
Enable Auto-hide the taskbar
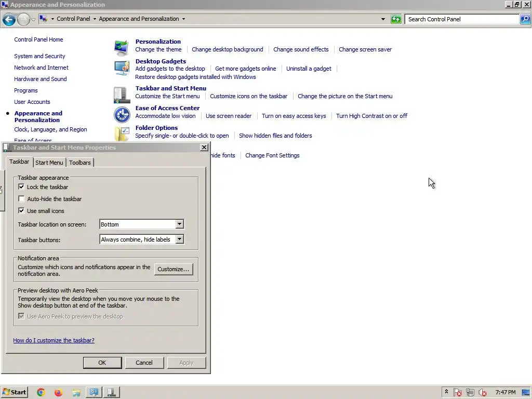[x=21, y=199]
